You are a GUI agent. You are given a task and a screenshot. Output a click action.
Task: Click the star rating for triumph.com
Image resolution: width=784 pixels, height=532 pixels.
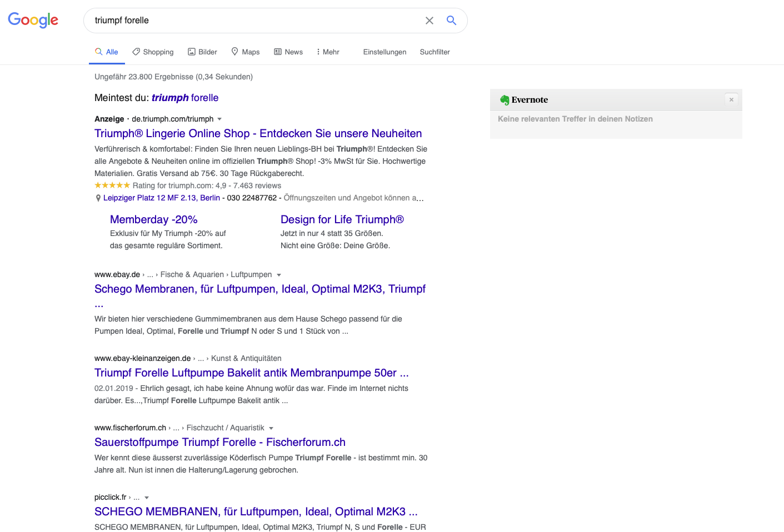coord(112,185)
